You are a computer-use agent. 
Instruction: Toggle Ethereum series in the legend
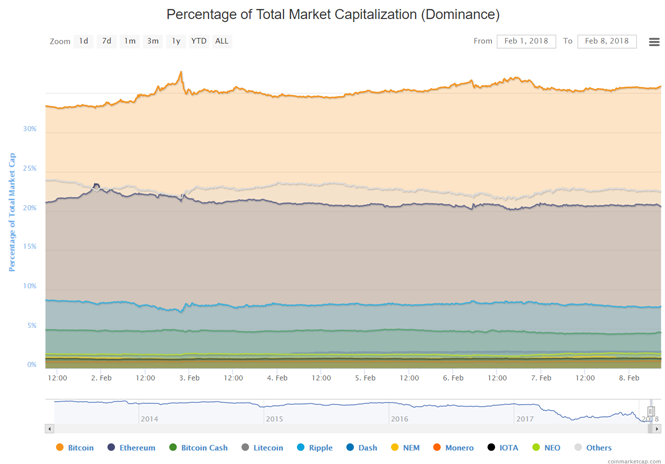(x=131, y=448)
